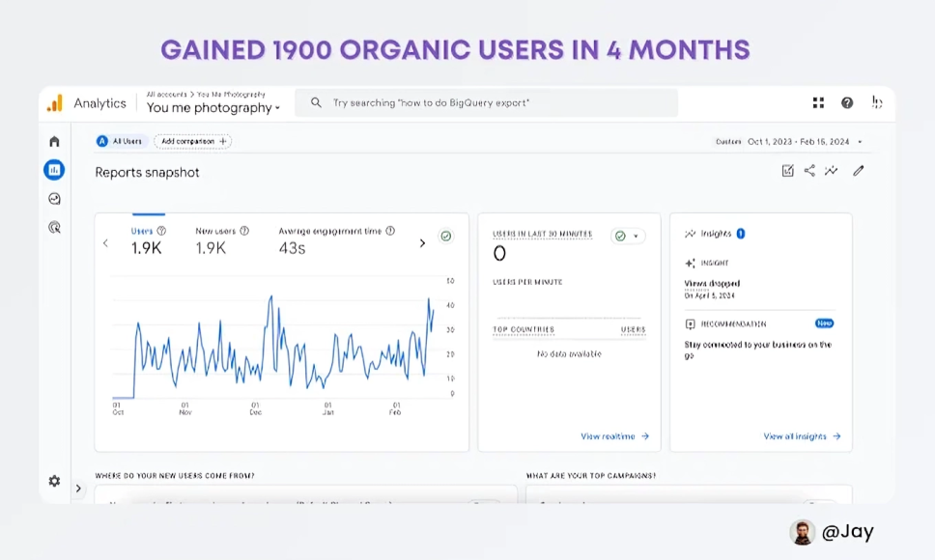
Task: Expand the collapsed left navigation arrow
Action: click(x=79, y=489)
